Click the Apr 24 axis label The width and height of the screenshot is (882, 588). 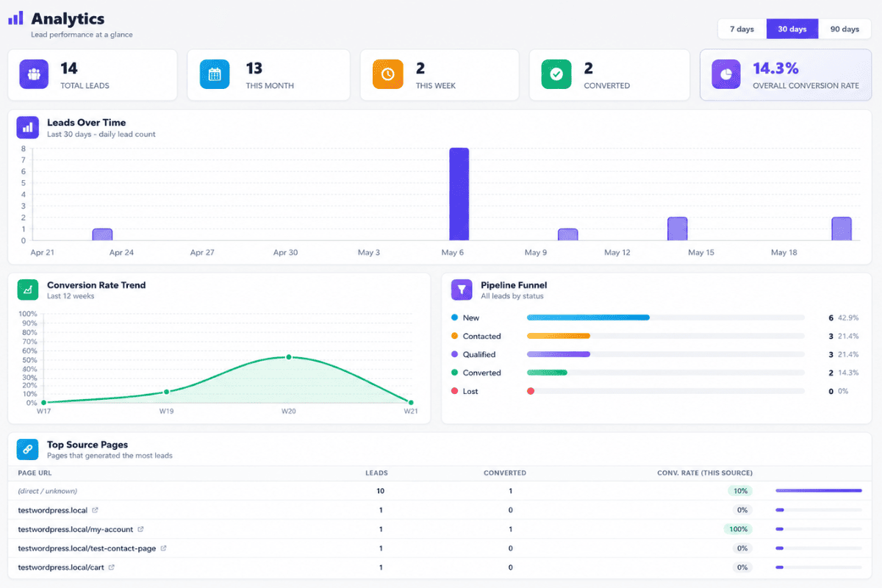point(121,252)
